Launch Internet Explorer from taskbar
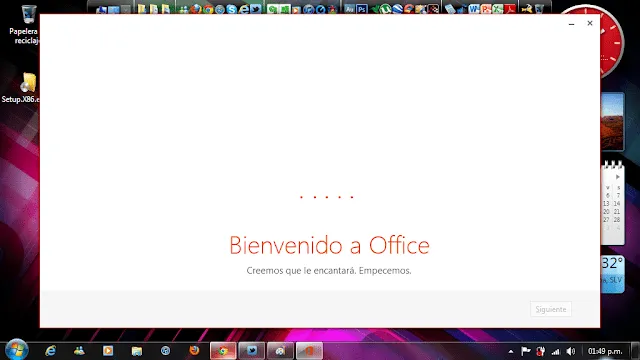 (51, 351)
